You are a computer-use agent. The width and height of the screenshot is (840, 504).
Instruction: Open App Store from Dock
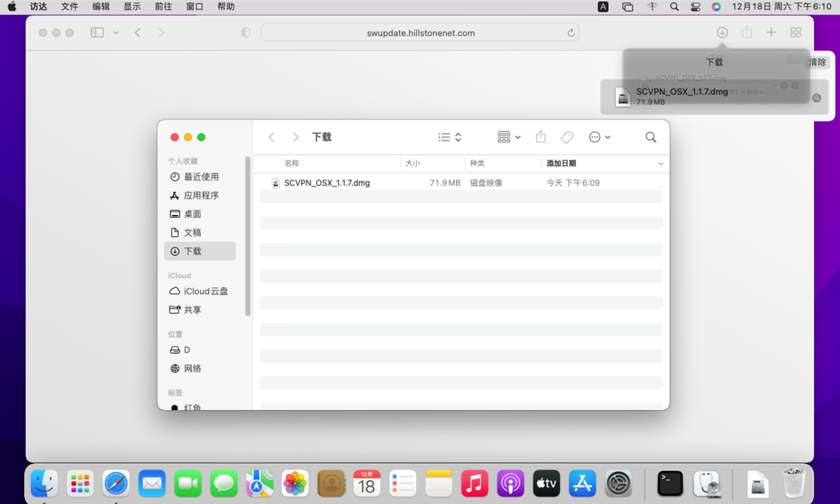coord(582,483)
